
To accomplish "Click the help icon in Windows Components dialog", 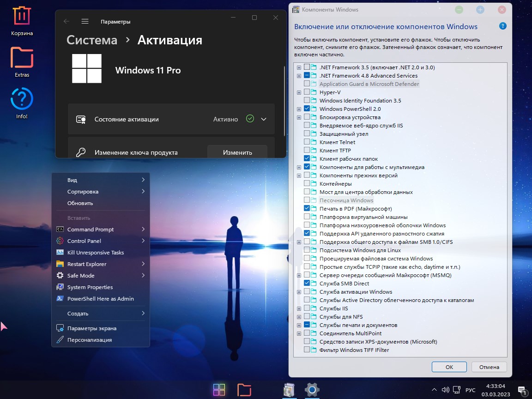I will pyautogui.click(x=503, y=26).
